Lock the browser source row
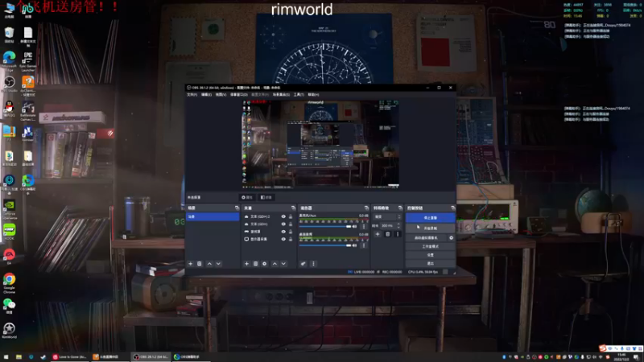This screenshot has width=644, height=362. coord(291,232)
